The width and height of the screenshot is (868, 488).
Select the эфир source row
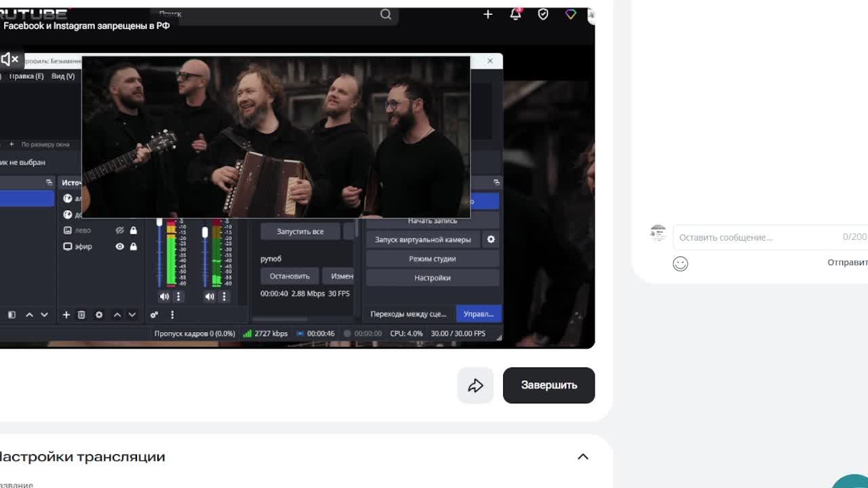click(100, 247)
